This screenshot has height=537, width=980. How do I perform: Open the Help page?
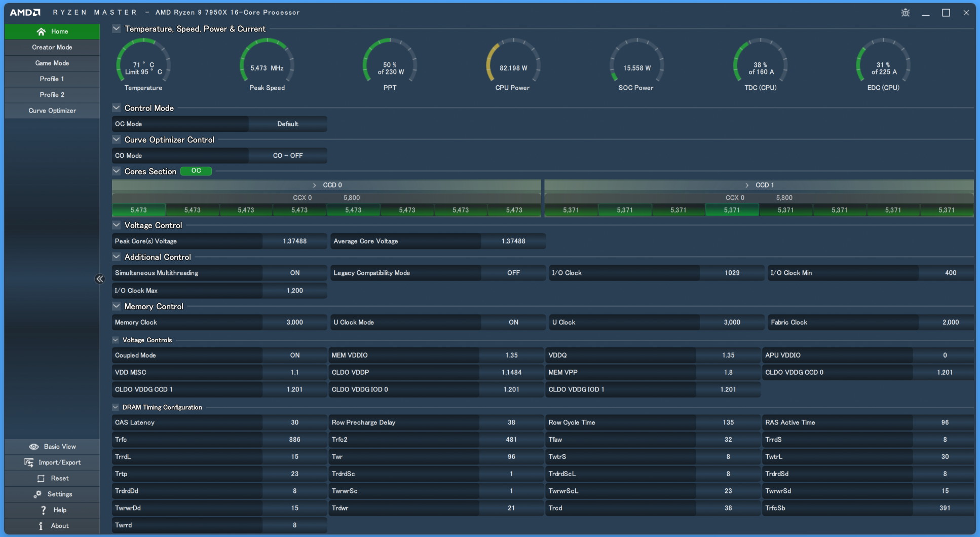[52, 510]
